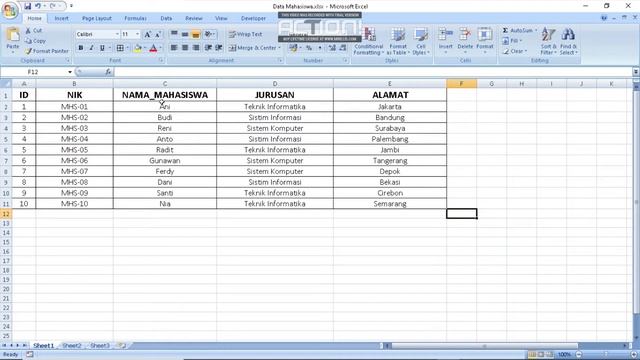Open the Office button menu
The image size is (640, 360).
pos(9,10)
